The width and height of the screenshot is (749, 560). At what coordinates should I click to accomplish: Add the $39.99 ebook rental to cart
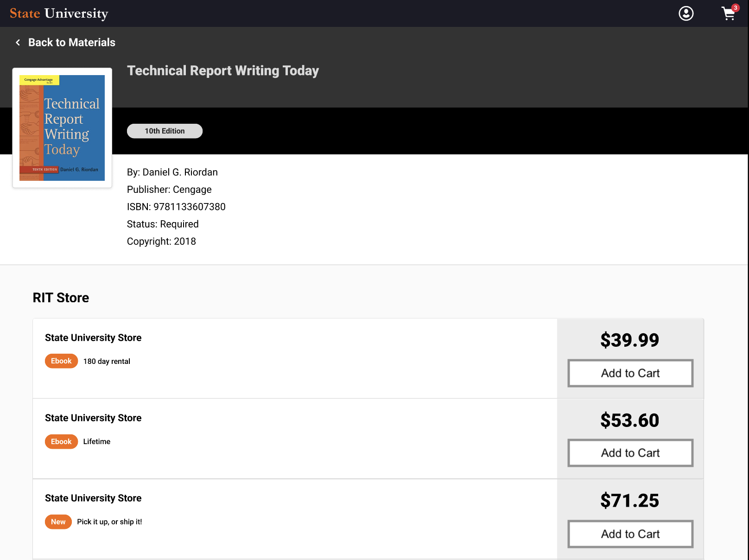[630, 373]
